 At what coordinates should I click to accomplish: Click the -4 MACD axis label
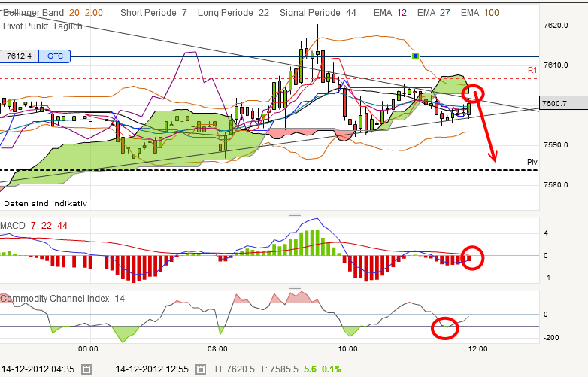[x=546, y=278]
